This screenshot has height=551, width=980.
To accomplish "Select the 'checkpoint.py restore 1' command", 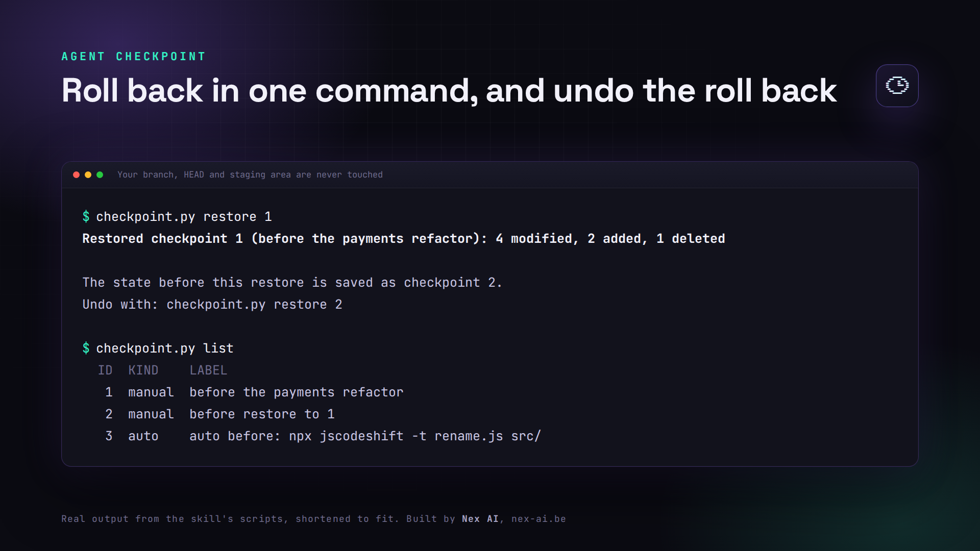I will tap(184, 217).
